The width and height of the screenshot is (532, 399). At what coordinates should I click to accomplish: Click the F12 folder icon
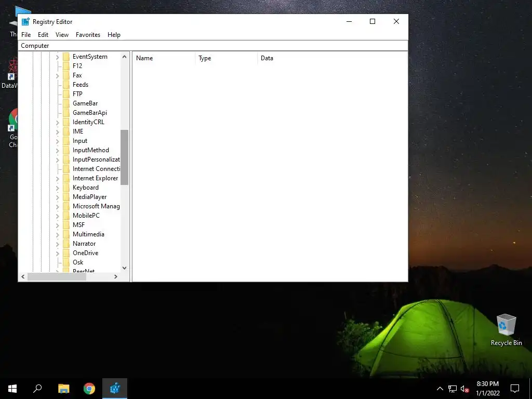tap(66, 66)
